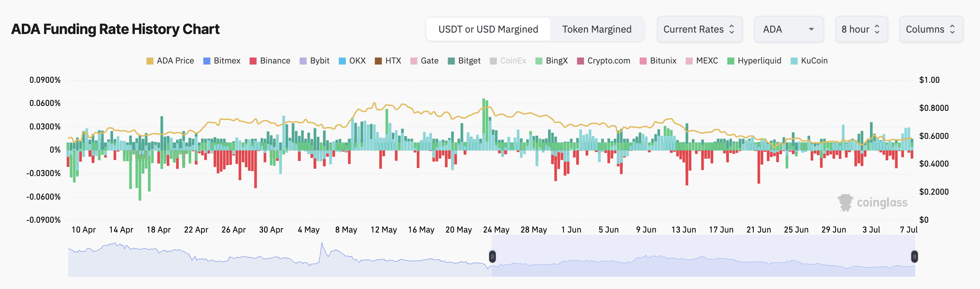Click the KuCoin legend icon
The image size is (980, 289).
(x=794, y=61)
